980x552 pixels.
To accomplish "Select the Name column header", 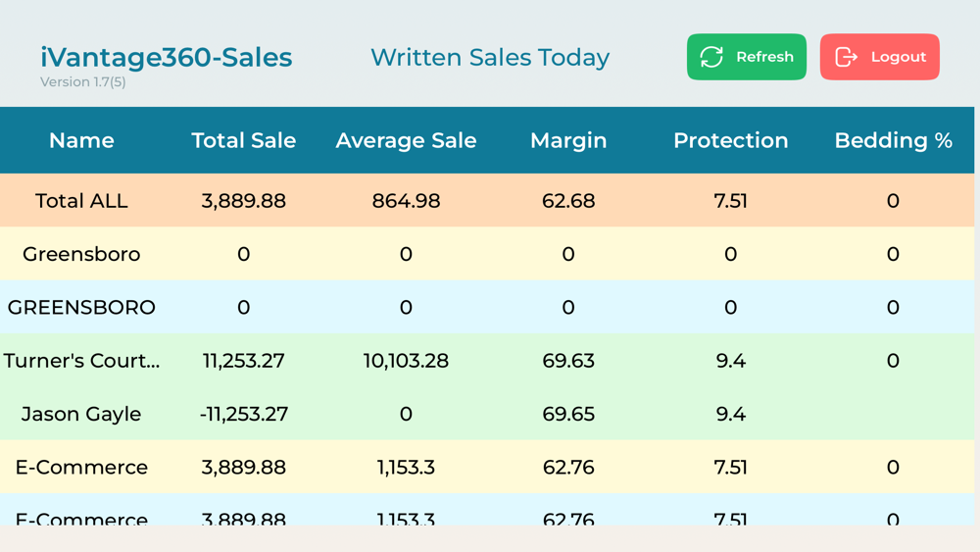I will click(81, 140).
